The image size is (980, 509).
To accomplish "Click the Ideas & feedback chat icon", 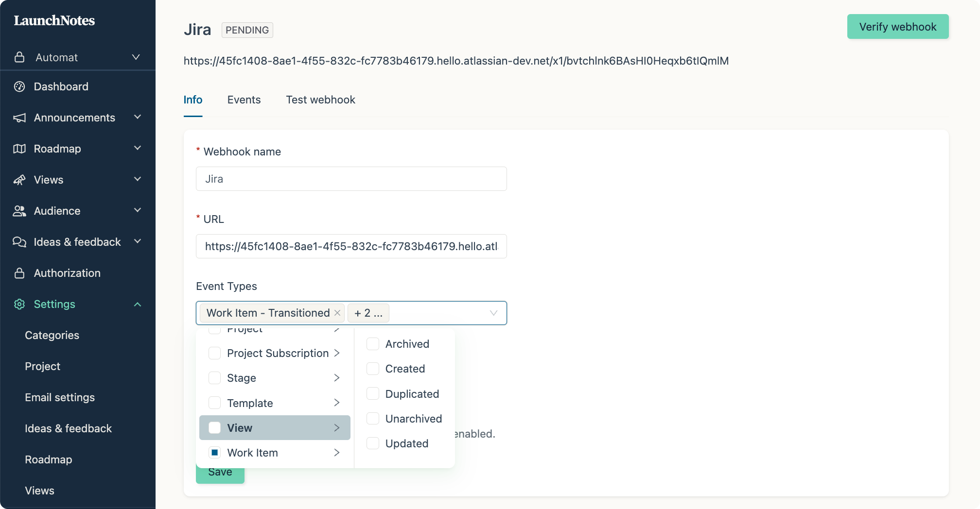I will [19, 242].
